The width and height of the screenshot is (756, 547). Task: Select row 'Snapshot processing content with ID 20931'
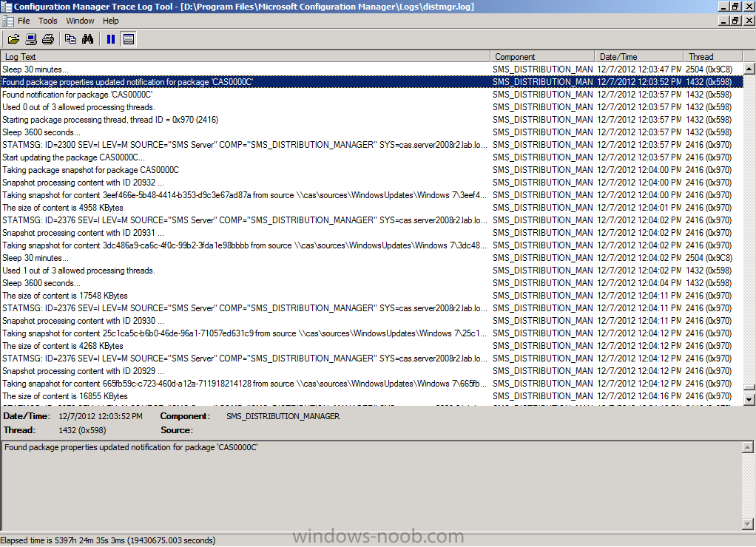[x=372, y=233]
